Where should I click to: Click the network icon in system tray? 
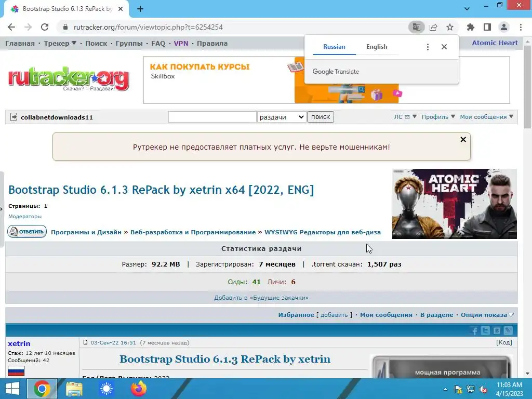point(471,389)
